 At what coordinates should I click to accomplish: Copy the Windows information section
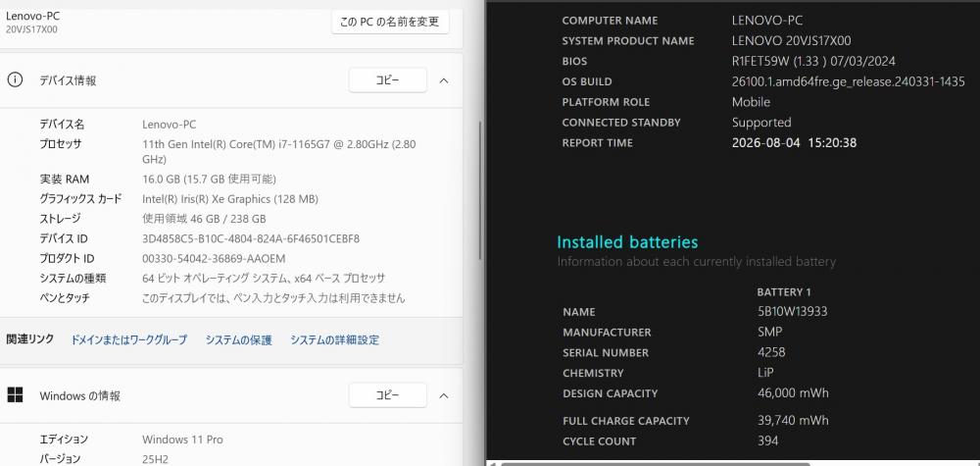coord(387,395)
